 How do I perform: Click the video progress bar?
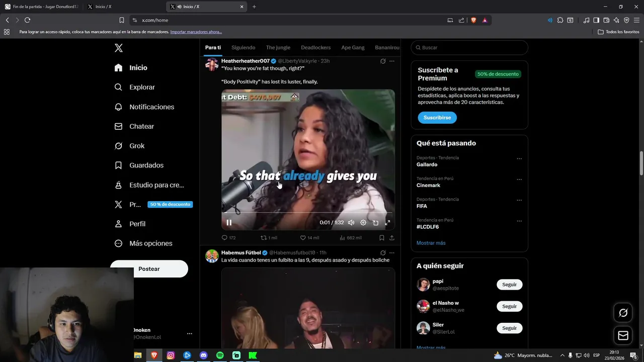tap(308, 213)
